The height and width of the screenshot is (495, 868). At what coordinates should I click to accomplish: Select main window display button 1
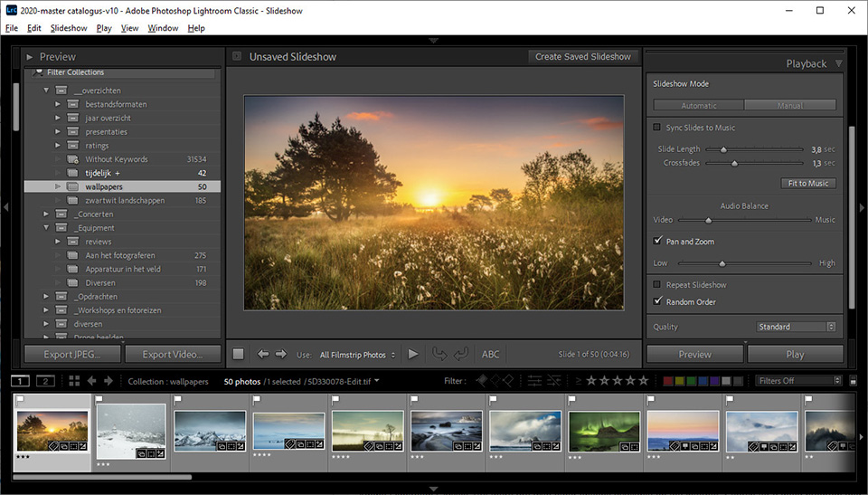point(21,381)
